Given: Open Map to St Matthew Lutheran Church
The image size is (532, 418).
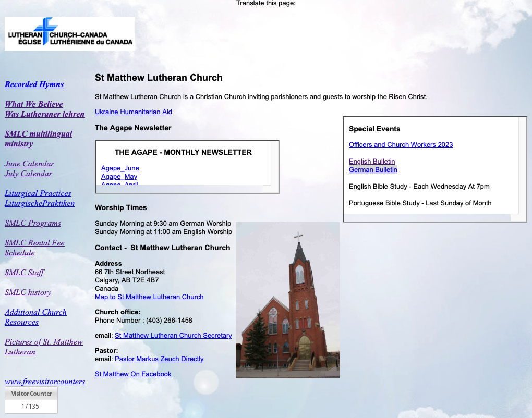Looking at the screenshot, I should (x=149, y=297).
